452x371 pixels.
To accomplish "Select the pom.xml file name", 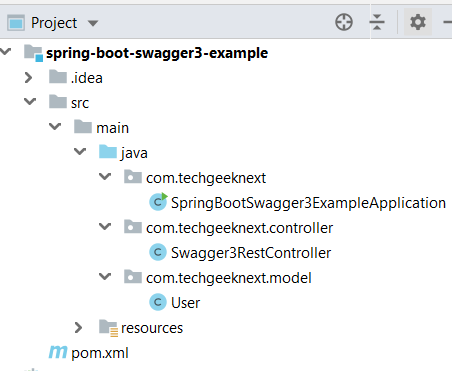I will coord(100,353).
